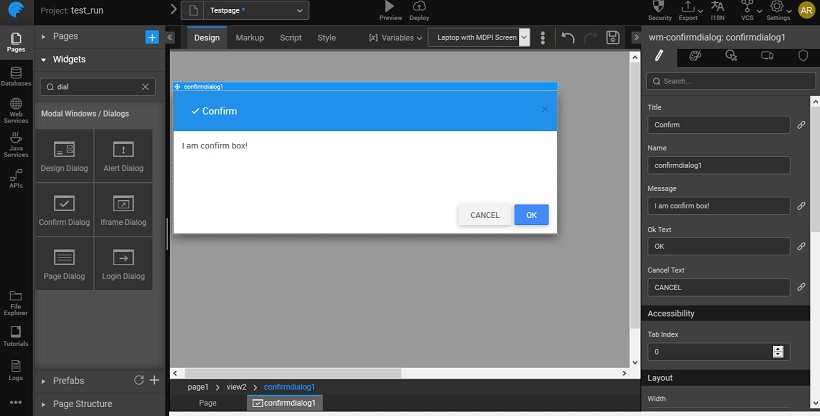This screenshot has height=416, width=820.
Task: Clear the widget search text 'dial'
Action: click(146, 87)
